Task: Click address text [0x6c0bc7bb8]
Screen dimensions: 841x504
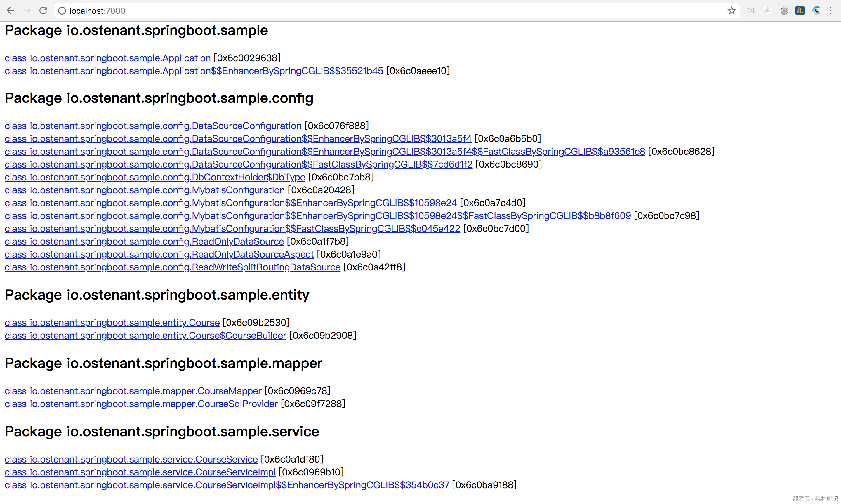Action: tap(341, 177)
